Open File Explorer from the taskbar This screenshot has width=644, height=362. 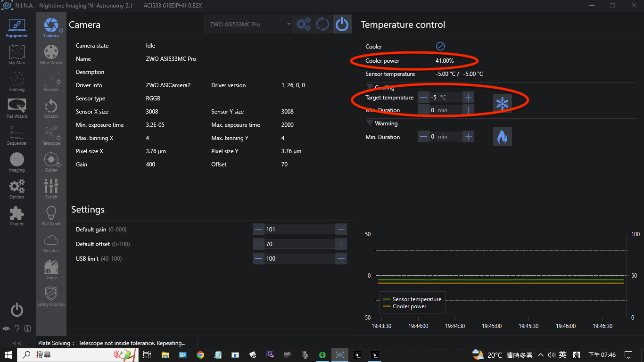(x=165, y=355)
